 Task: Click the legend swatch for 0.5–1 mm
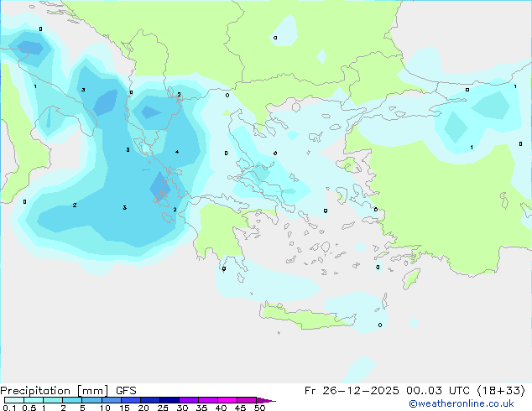click(x=34, y=400)
